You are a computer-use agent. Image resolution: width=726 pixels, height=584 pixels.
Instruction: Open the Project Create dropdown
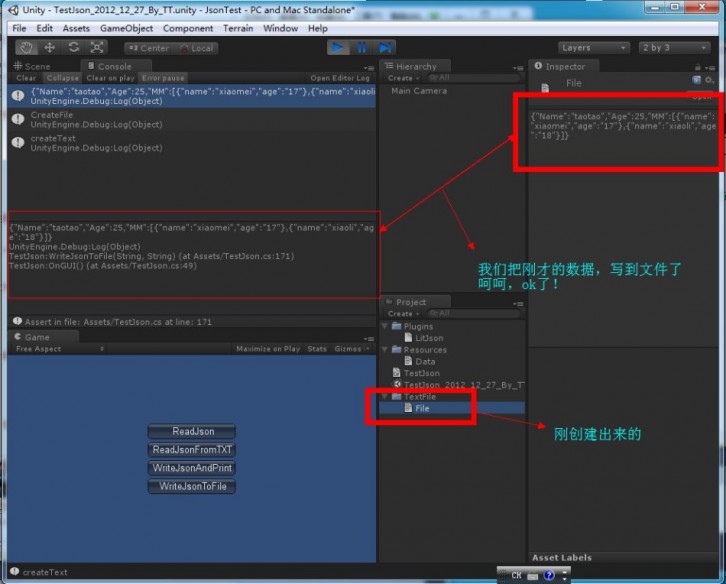(403, 314)
